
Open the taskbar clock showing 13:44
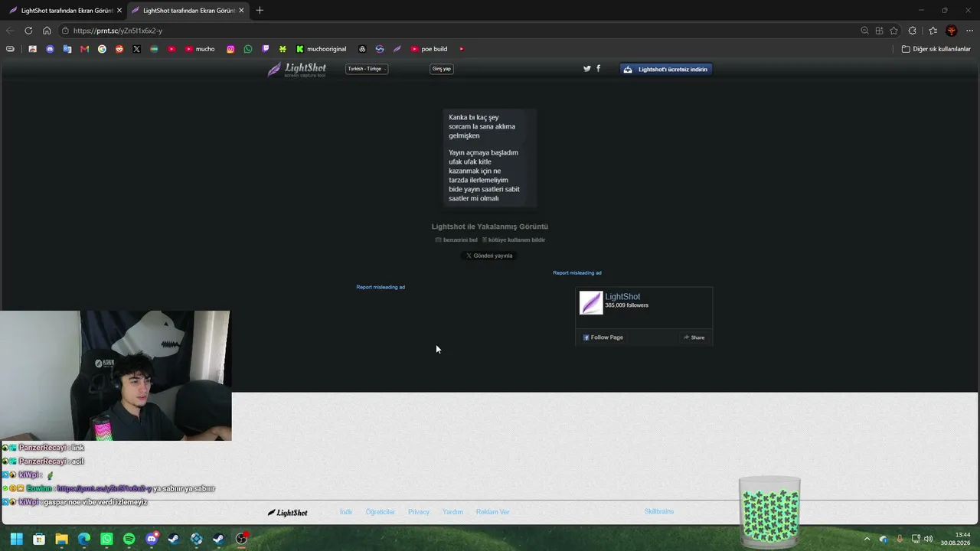956,539
